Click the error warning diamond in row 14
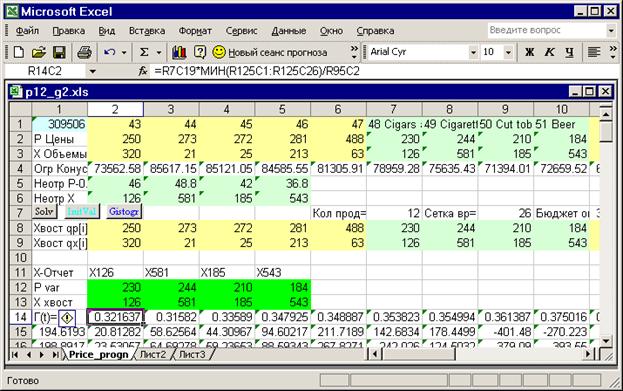Viewport: 623px width, 391px height. (x=67, y=317)
